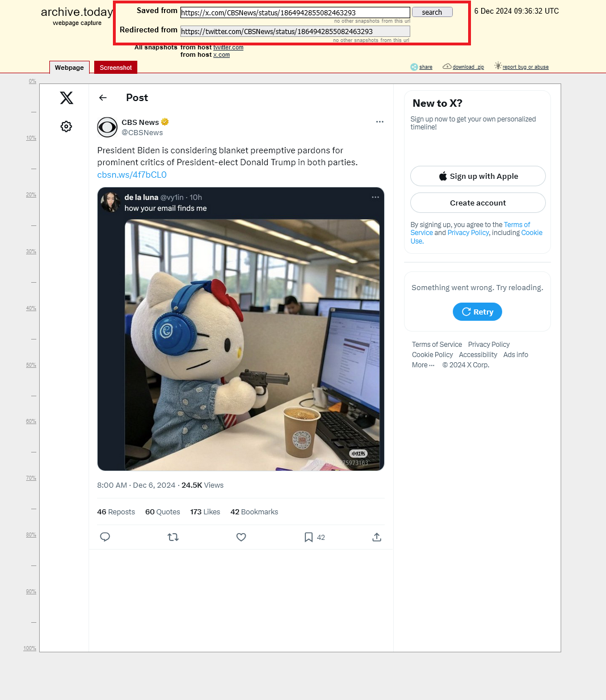Expand the More footer links
This screenshot has height=700, width=606.
(423, 365)
